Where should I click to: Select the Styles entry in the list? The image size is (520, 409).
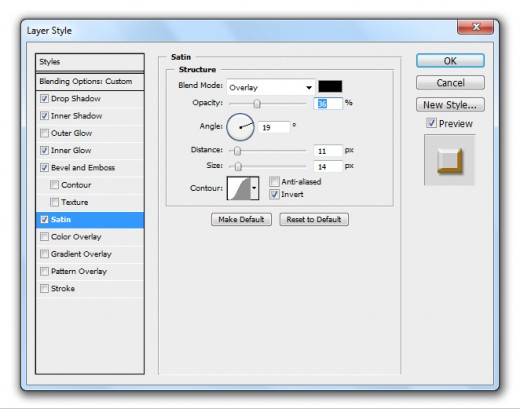[x=90, y=62]
